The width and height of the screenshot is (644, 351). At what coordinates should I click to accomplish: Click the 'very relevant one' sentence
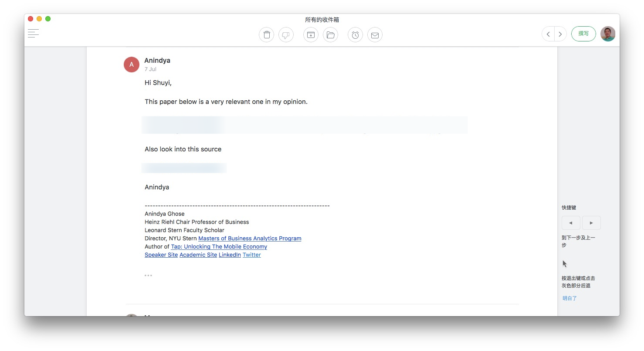click(x=226, y=102)
